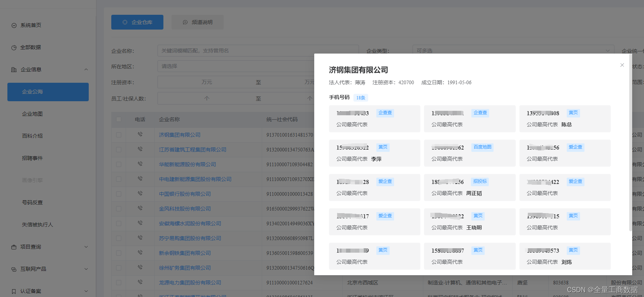The height and width of the screenshot is (297, 644).
Task: Click the phone icon for 金风科技股份有限公司
Action: pos(140,208)
